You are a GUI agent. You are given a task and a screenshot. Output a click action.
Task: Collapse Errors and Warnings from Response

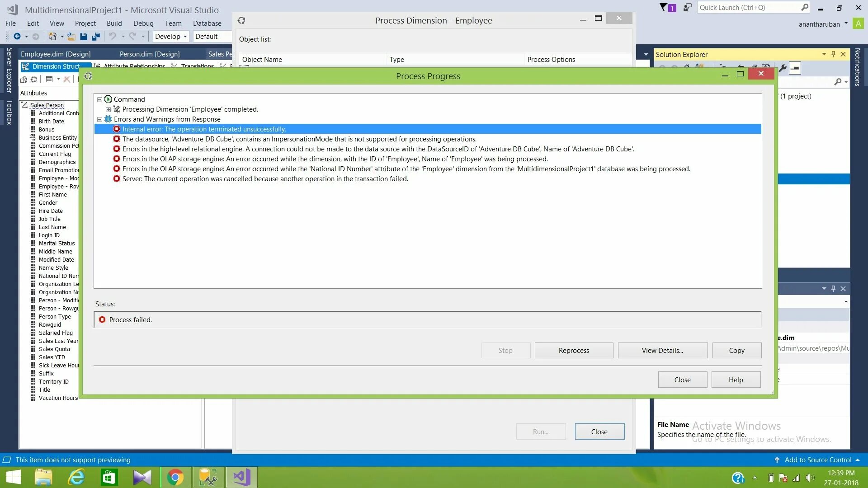99,119
